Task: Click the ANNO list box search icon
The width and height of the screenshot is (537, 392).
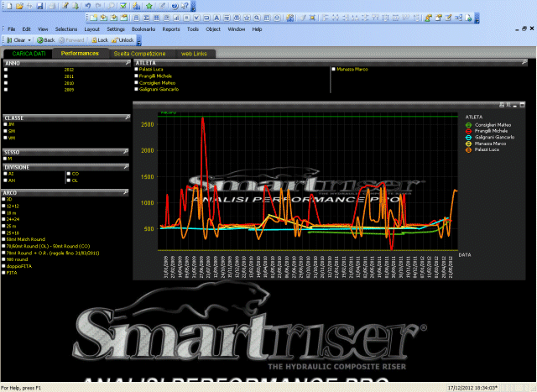Action: [x=128, y=63]
